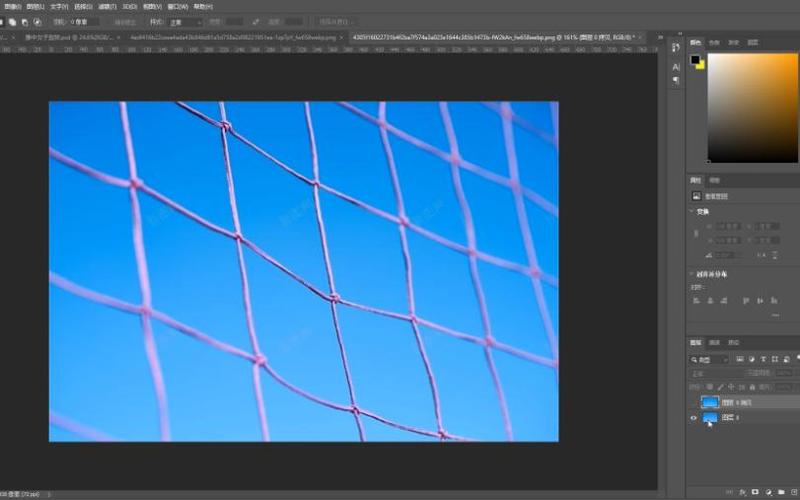This screenshot has width=800, height=500.
Task: Toggle the adjustment layer filter icon
Action: (752, 360)
